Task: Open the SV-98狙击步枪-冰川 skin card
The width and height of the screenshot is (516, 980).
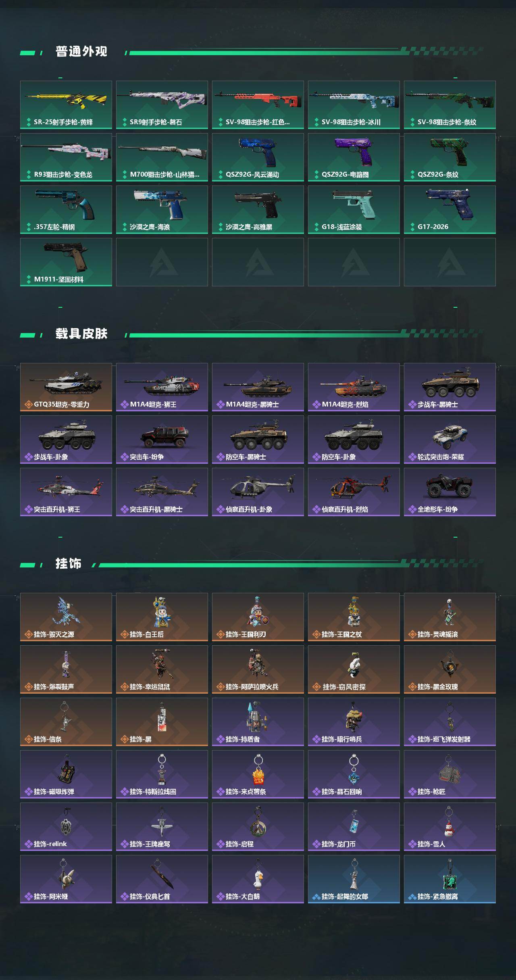Action: (354, 105)
